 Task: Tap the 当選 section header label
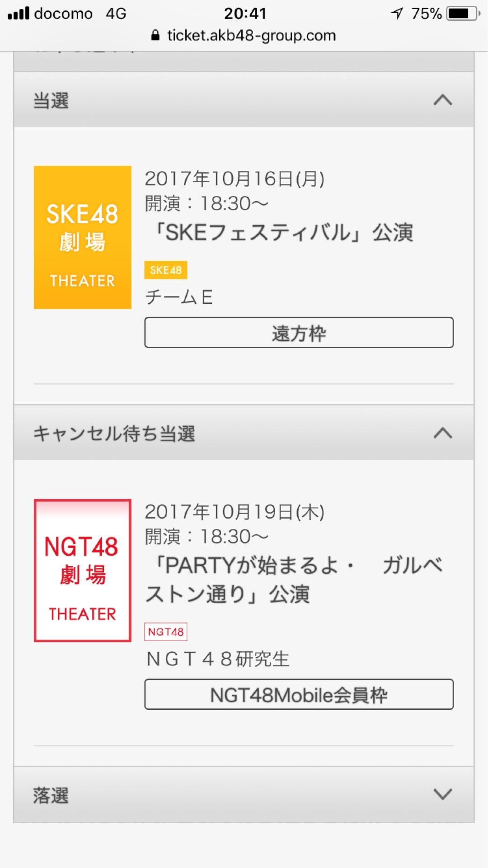tap(51, 100)
